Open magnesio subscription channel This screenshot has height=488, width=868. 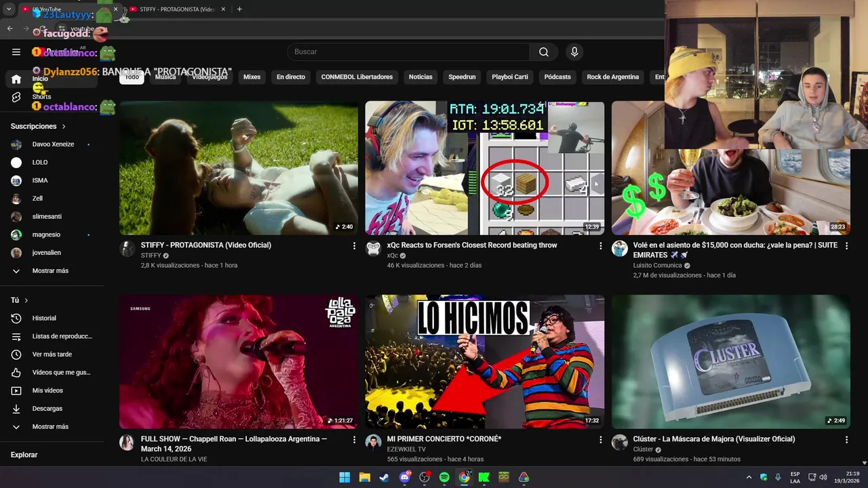[x=53, y=235]
